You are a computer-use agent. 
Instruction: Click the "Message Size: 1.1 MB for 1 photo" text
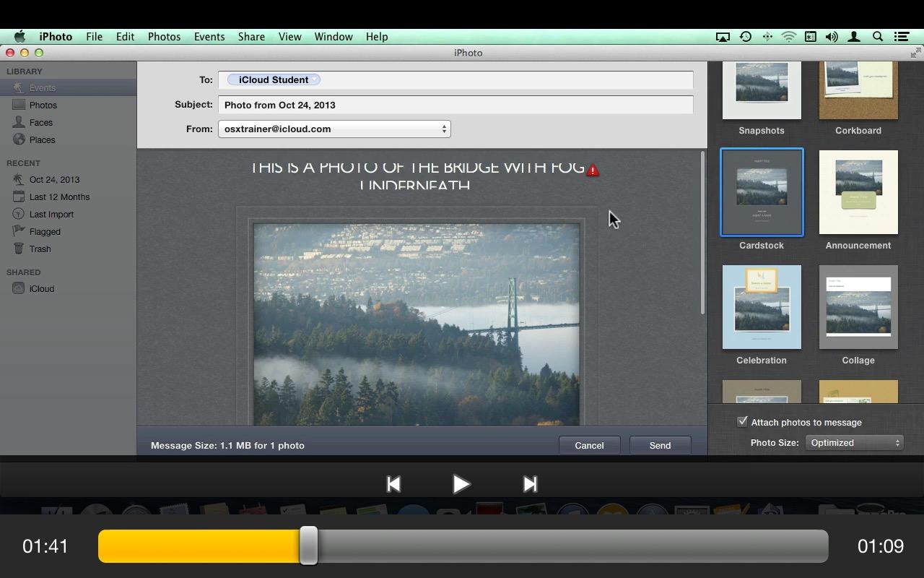coord(227,446)
